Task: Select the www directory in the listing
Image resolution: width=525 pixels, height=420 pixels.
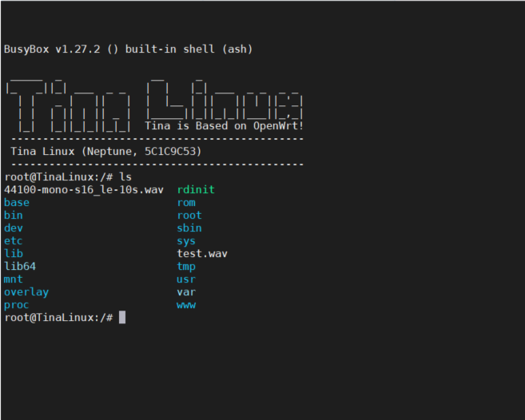Action: [x=185, y=305]
